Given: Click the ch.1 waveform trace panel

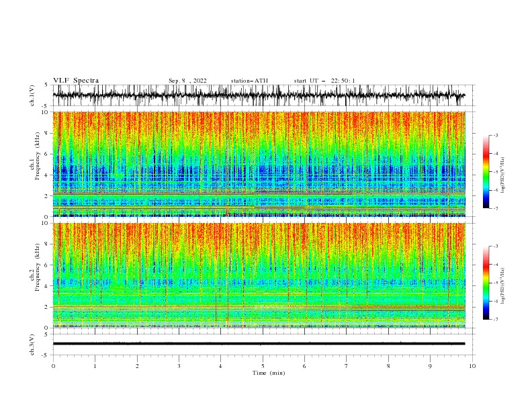Looking at the screenshot, I should click(x=263, y=95).
